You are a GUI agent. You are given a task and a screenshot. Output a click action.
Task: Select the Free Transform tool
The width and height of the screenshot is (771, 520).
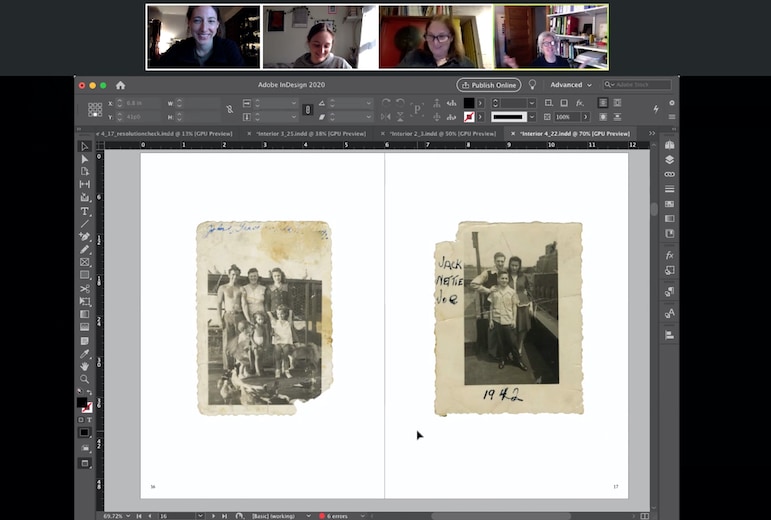(x=84, y=301)
